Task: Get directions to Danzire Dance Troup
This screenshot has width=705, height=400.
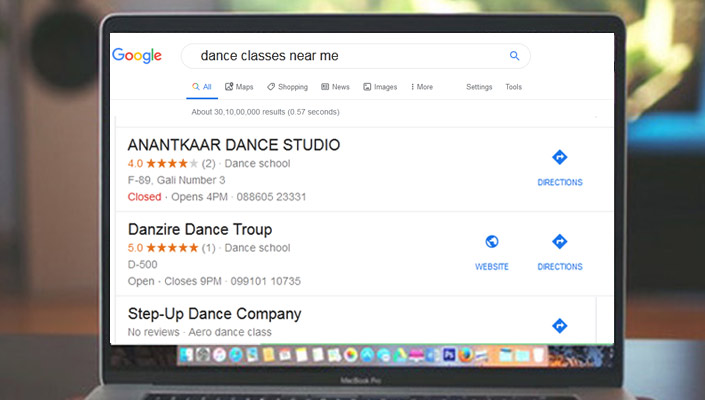Action: [x=560, y=252]
